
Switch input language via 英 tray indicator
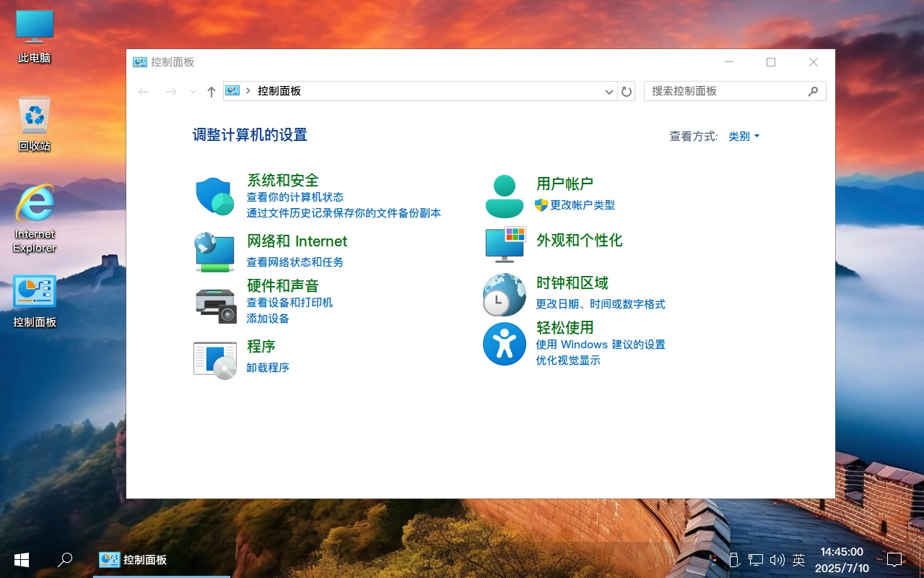pyautogui.click(x=798, y=560)
